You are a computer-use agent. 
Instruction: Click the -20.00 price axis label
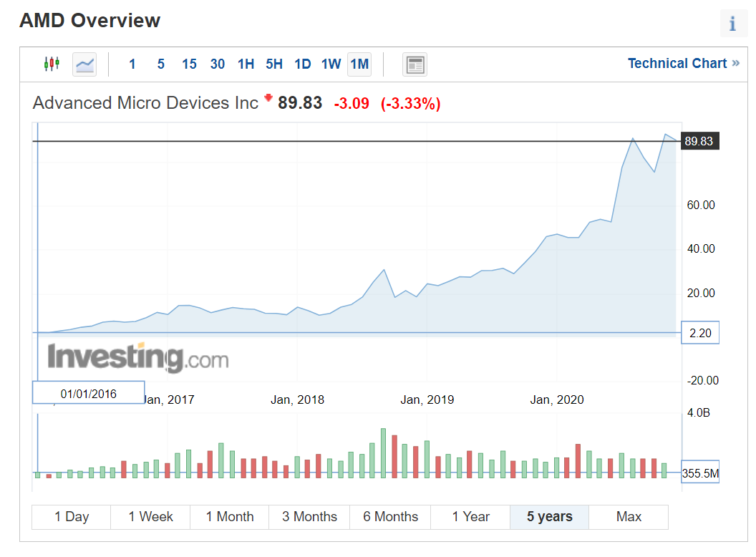tap(702, 380)
